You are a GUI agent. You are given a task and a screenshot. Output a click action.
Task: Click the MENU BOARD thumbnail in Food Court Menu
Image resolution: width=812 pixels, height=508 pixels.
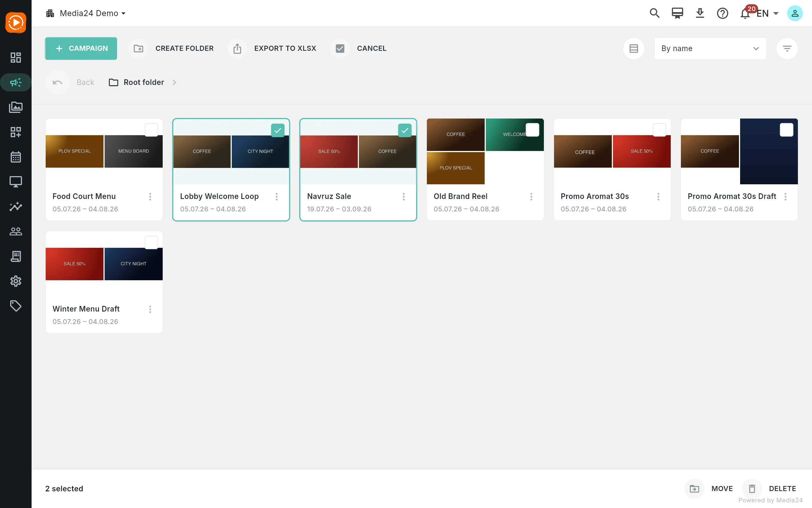coord(134,151)
